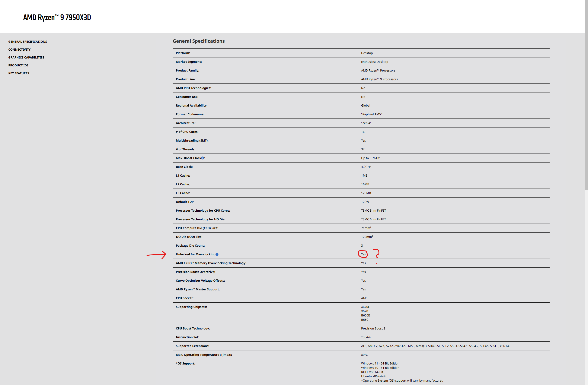Click the Up to 5.7GHz boost clock value
The height and width of the screenshot is (385, 588).
(x=370, y=158)
